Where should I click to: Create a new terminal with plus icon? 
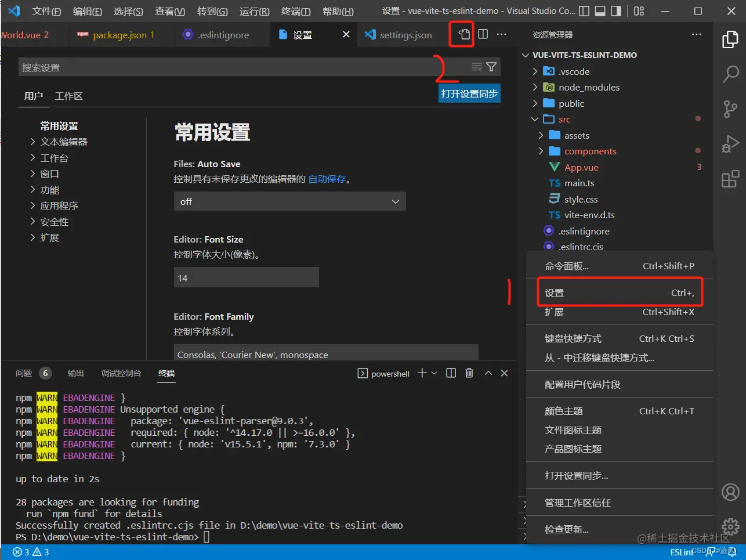pyautogui.click(x=422, y=373)
